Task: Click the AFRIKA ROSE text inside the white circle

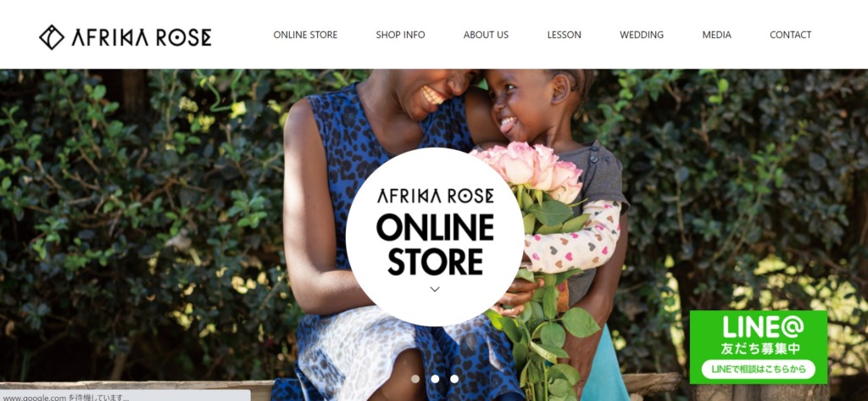Action: point(435,196)
